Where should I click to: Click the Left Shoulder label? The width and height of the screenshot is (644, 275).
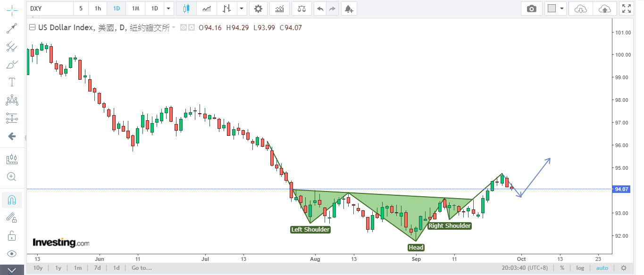pos(310,230)
